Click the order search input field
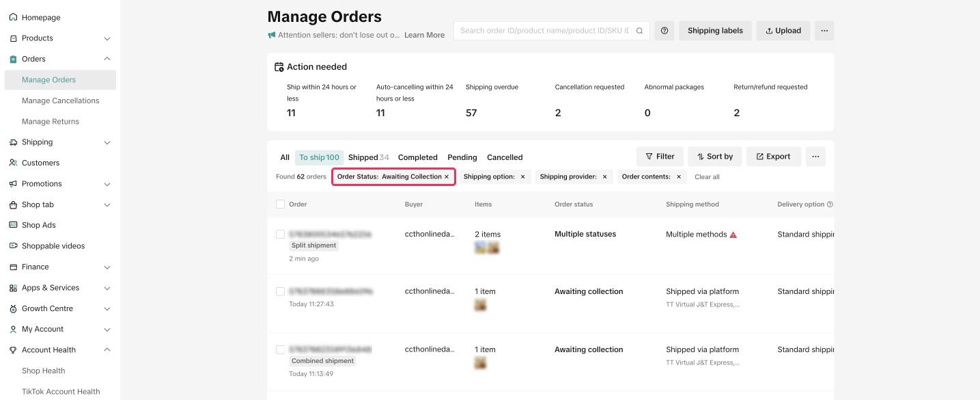The width and height of the screenshot is (980, 400). point(545,31)
